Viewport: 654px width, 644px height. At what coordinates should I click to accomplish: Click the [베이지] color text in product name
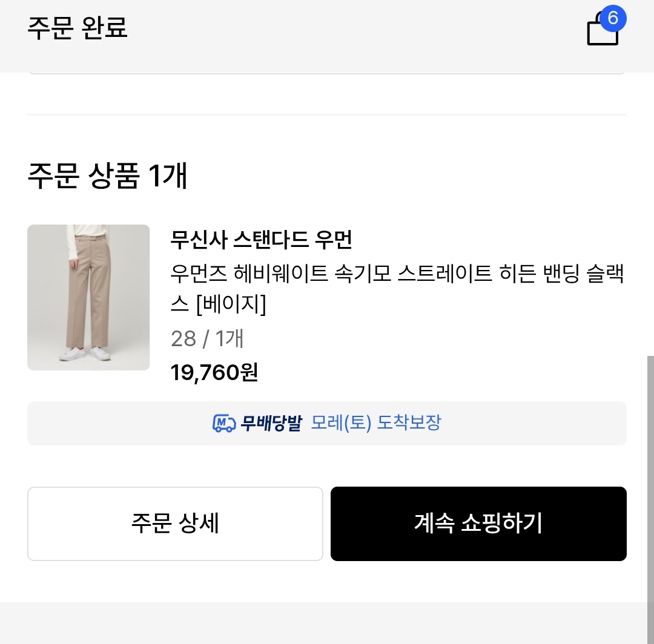(x=231, y=304)
